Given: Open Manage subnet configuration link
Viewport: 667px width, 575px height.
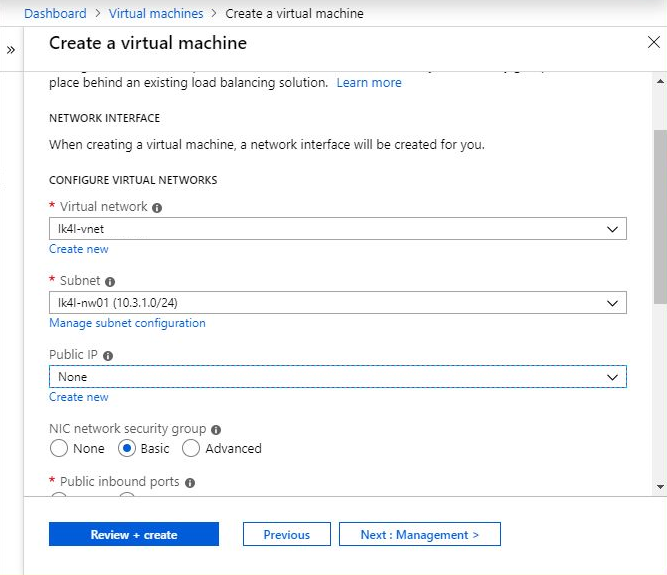Looking at the screenshot, I should pyautogui.click(x=127, y=323).
